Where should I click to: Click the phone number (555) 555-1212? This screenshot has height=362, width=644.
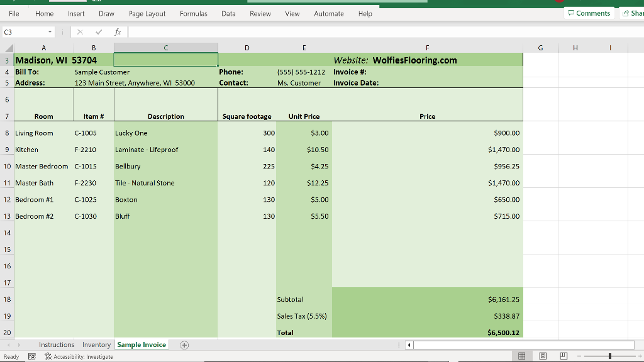[x=301, y=72]
